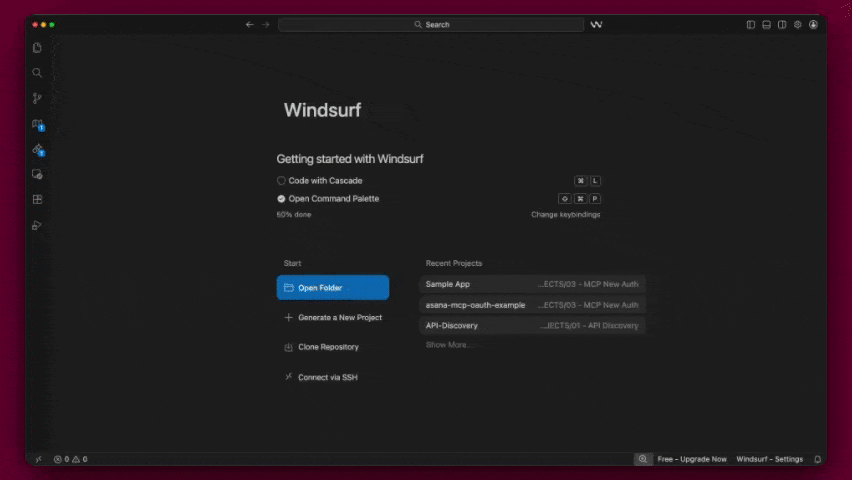This screenshot has width=852, height=480.
Task: Open Source Control branch icon
Action: (x=37, y=98)
